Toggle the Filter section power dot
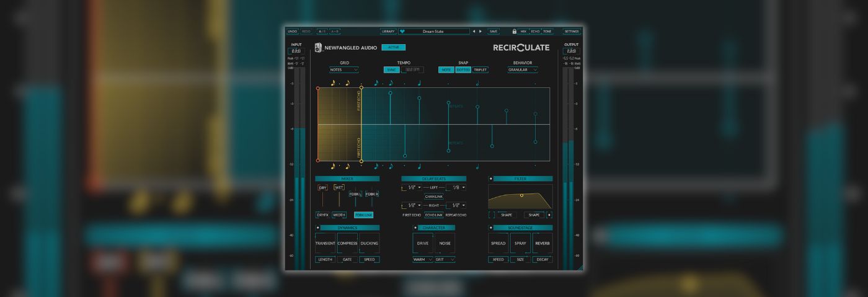Viewport: 868px width, 297px height. [x=491, y=179]
